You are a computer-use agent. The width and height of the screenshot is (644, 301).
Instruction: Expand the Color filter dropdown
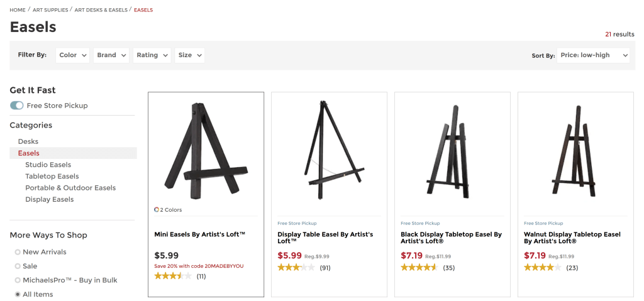click(73, 55)
